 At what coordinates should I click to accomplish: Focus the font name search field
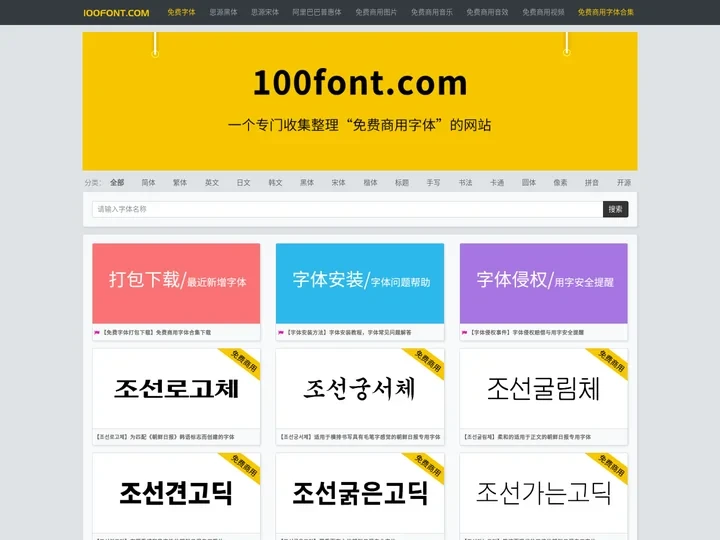click(x=348, y=209)
